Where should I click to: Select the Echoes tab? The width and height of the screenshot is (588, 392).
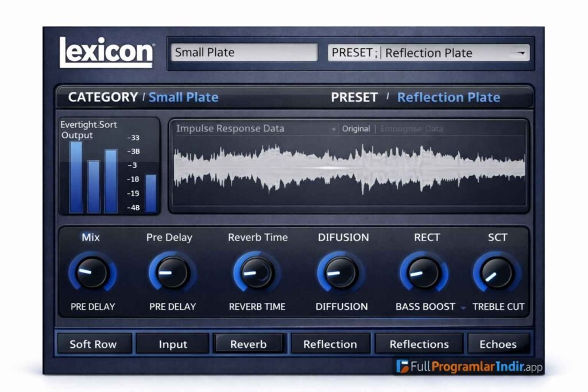coord(499,344)
